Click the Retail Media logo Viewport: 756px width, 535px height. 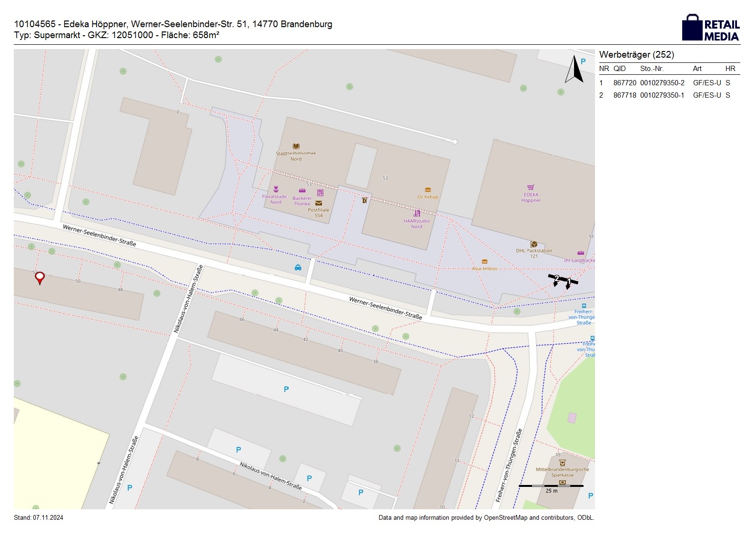pos(711,28)
